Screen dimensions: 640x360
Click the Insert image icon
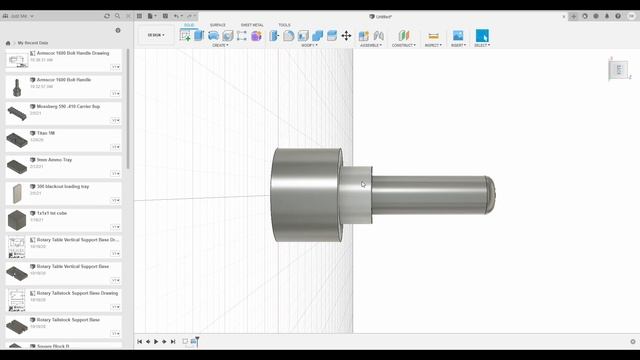458,36
